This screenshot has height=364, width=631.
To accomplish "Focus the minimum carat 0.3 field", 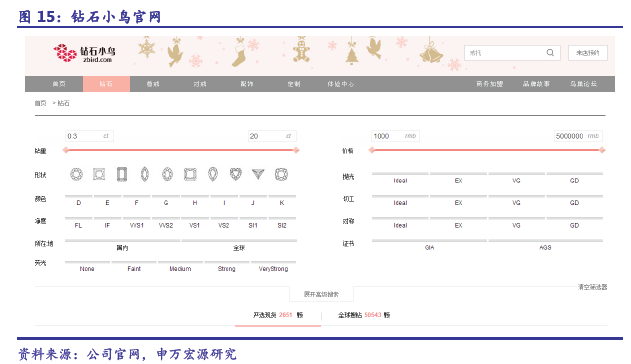I will pos(89,136).
